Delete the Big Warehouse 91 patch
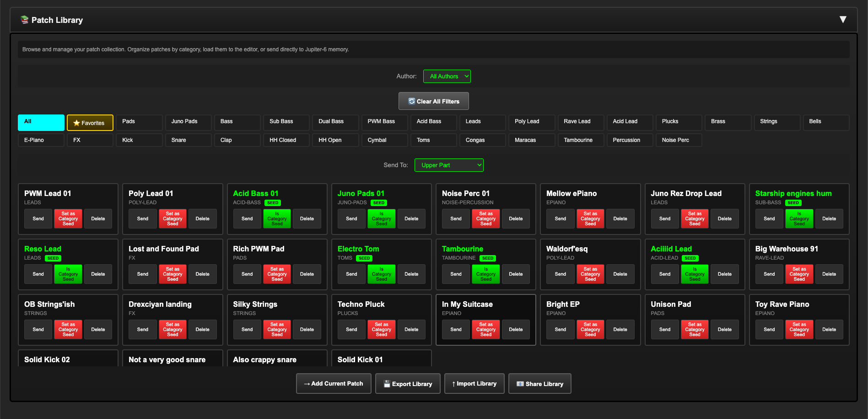 [x=829, y=274]
